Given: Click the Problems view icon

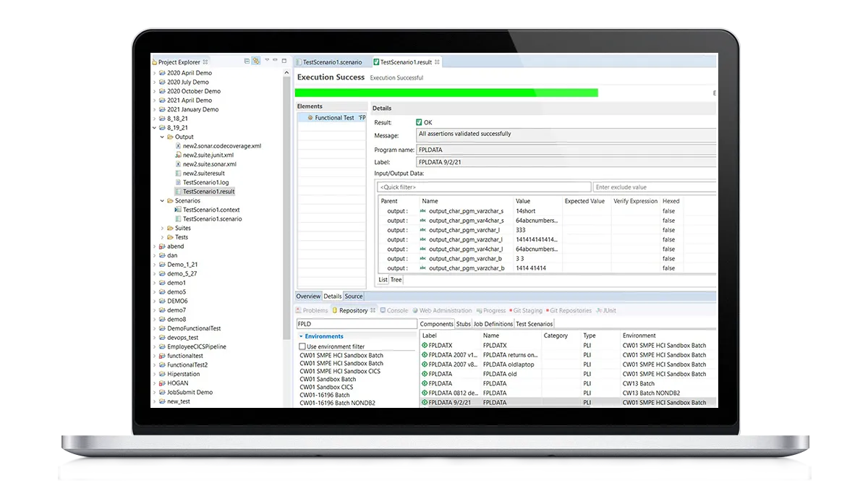Looking at the screenshot, I should click(x=299, y=310).
